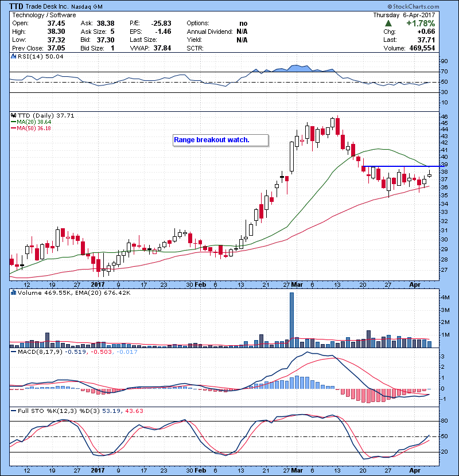459x476 pixels.
Task: Click 'Trade Desk Inc.' company name
Action: point(47,6)
